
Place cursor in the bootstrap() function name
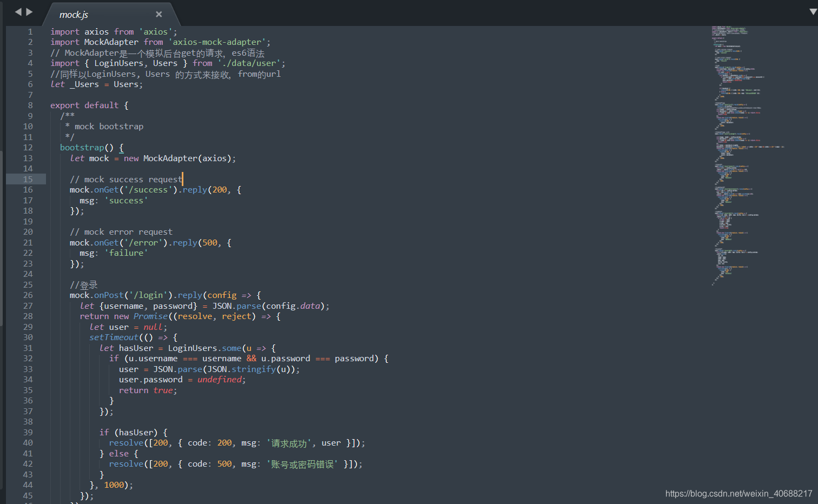[x=82, y=147]
